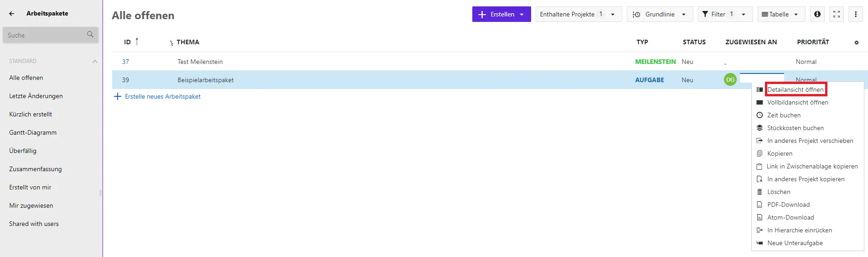Toggle hierarchy mode icon beside THEMA
This screenshot has height=257, width=868.
pyautogui.click(x=171, y=42)
